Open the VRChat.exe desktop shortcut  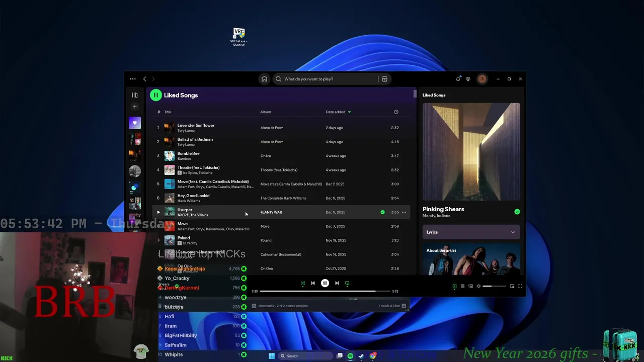click(x=239, y=37)
